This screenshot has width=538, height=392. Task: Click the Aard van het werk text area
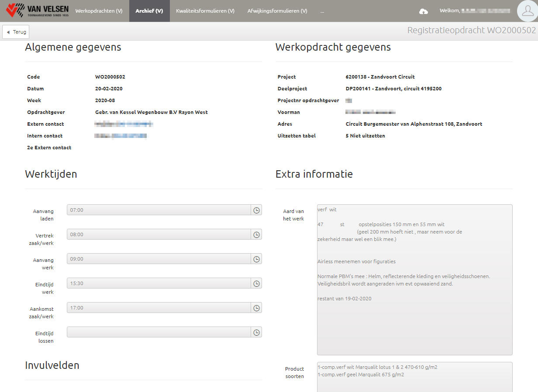pyautogui.click(x=415, y=280)
